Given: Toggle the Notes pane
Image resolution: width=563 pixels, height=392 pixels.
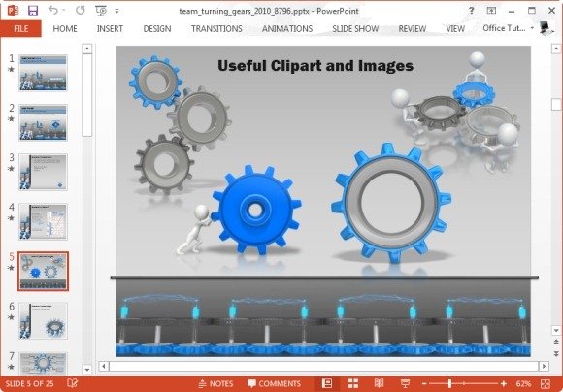Looking at the screenshot, I should [x=215, y=383].
